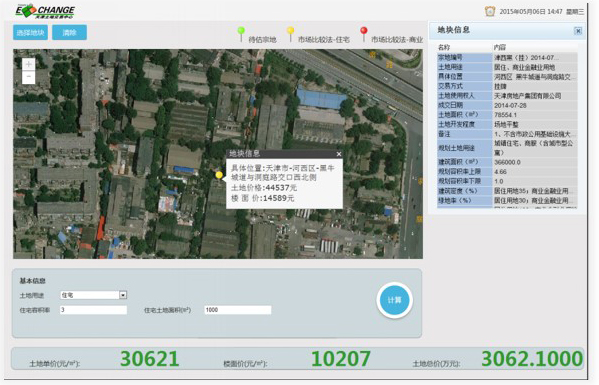Select the 土地使用权人 row
Viewport: 599px width, 385px height.
[507, 95]
